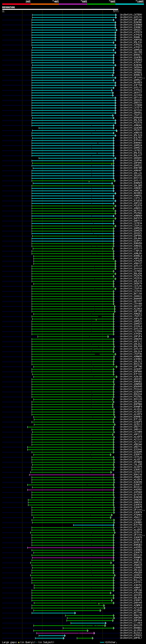Choose the UniRef100_A9PF66 entry
Viewport: 146px width, 644px height.
point(131,40)
